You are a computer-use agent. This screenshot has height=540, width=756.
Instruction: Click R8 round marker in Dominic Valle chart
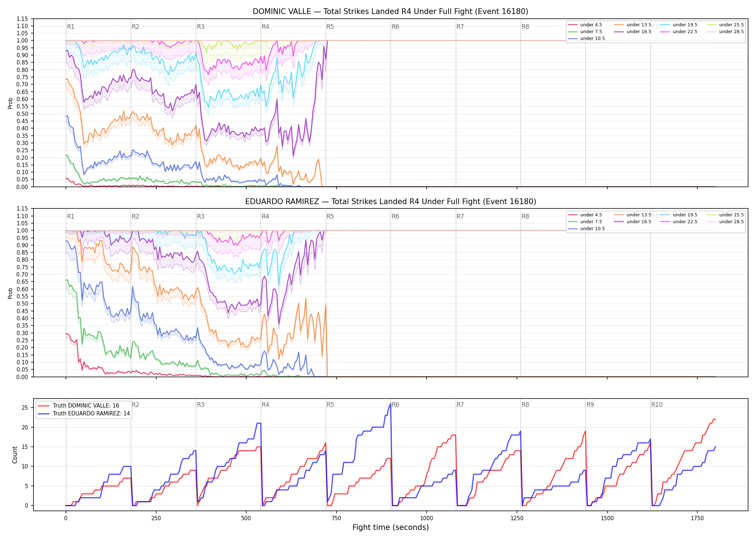[525, 27]
